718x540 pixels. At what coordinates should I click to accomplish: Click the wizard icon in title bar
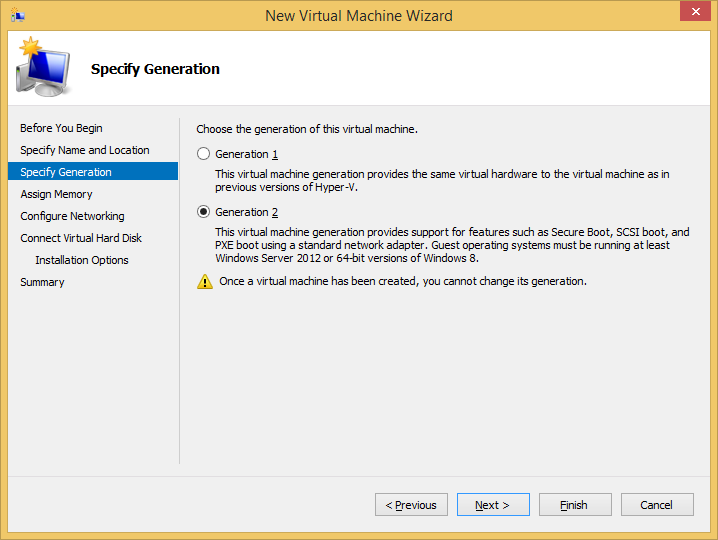(18, 15)
